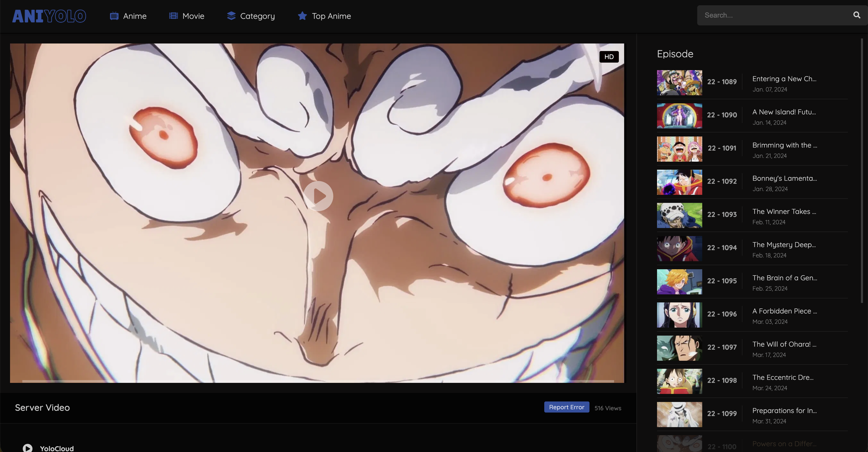This screenshot has width=868, height=452.
Task: Open the episode 22 - 1093 thumbnail
Action: 679,215
